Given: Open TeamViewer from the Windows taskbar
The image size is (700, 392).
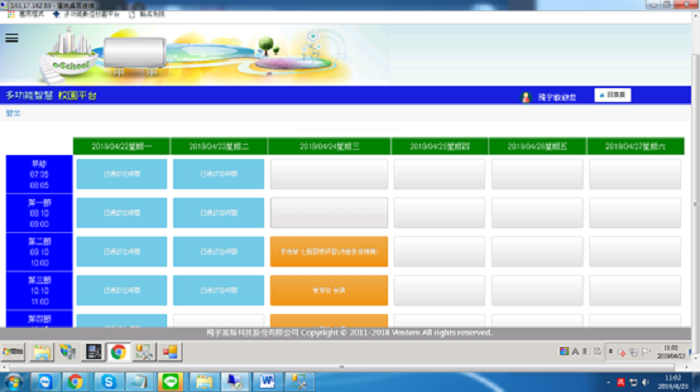Looking at the screenshot, I should (x=45, y=382).
